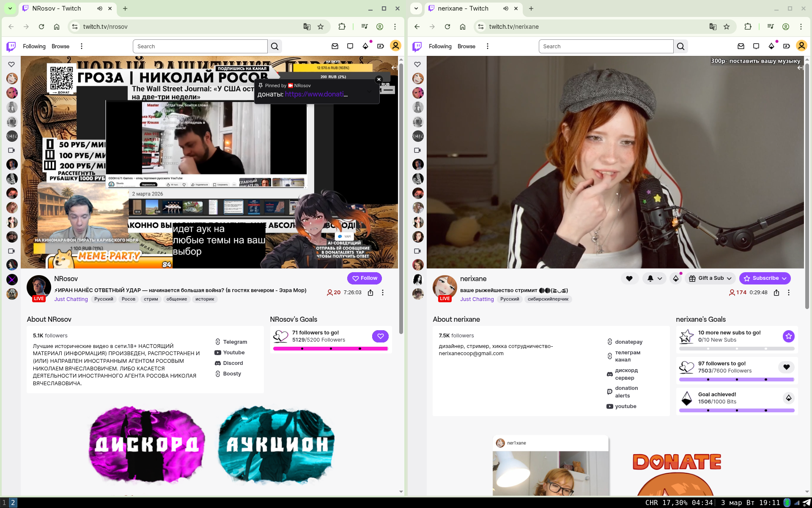812x508 pixels.
Task: Open Gift a Sub dropdown
Action: (710, 278)
